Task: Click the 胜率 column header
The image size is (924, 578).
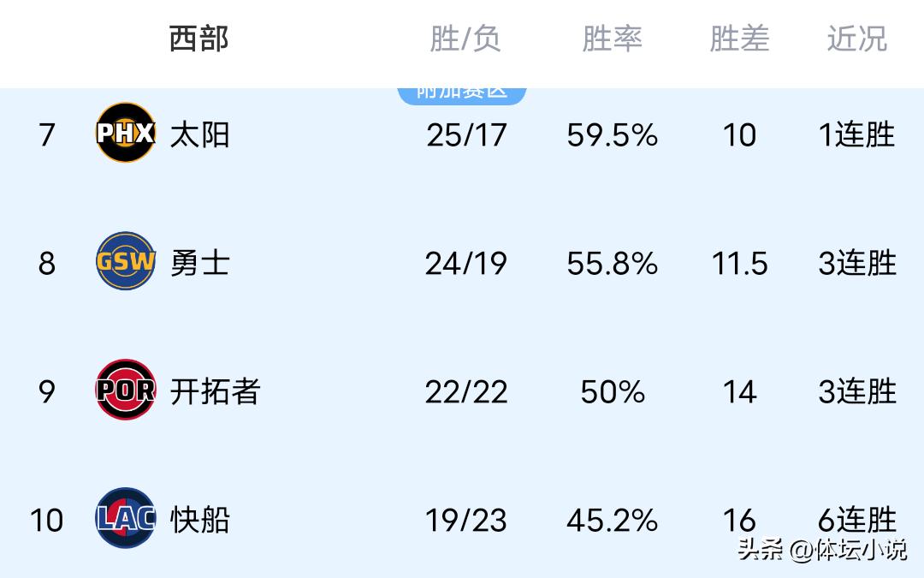Action: click(x=612, y=39)
